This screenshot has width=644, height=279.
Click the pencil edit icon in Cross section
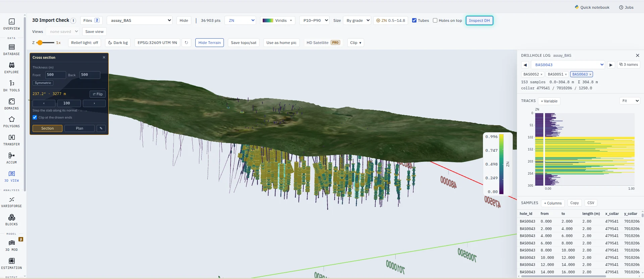[x=101, y=128]
